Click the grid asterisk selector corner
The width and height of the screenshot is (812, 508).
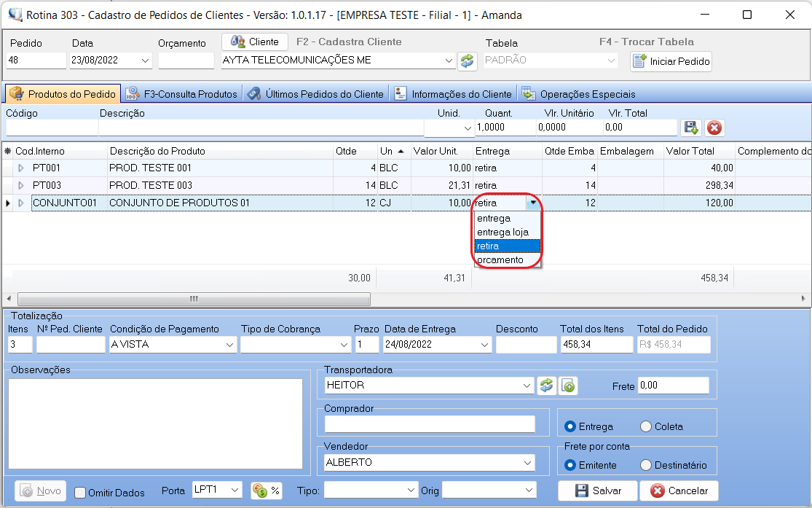7,152
